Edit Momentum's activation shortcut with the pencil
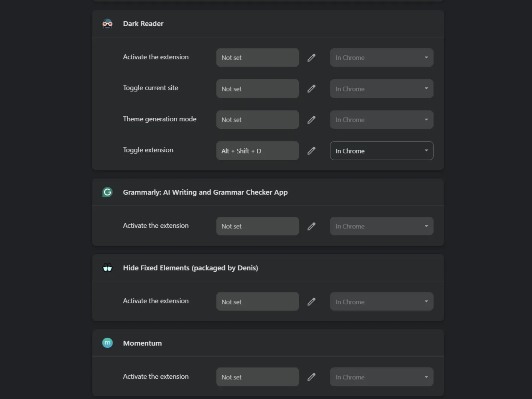The image size is (532, 399). click(311, 377)
